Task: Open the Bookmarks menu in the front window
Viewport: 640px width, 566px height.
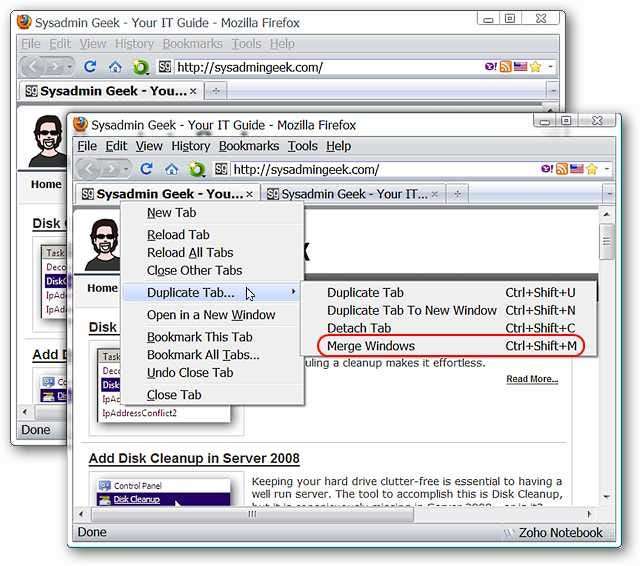Action: pyautogui.click(x=249, y=146)
